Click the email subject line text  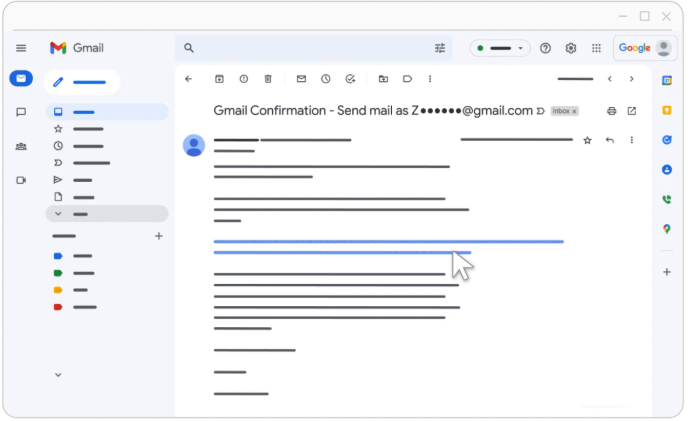point(373,110)
